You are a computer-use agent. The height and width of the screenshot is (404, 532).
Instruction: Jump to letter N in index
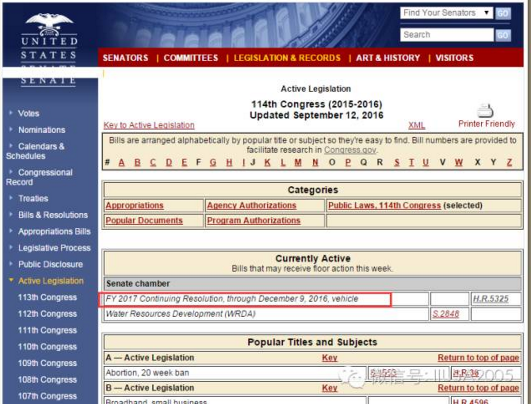(315, 163)
